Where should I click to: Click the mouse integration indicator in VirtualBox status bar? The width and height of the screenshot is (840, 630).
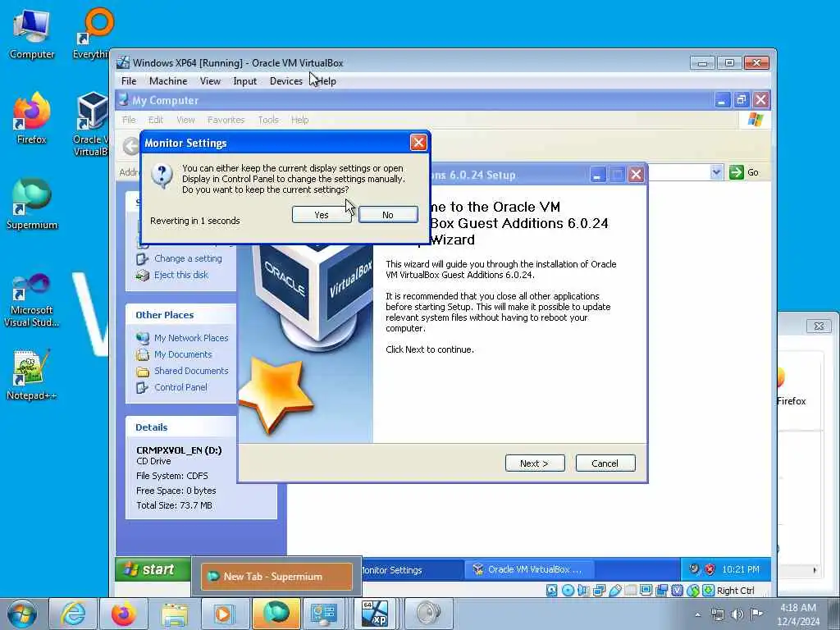click(692, 591)
